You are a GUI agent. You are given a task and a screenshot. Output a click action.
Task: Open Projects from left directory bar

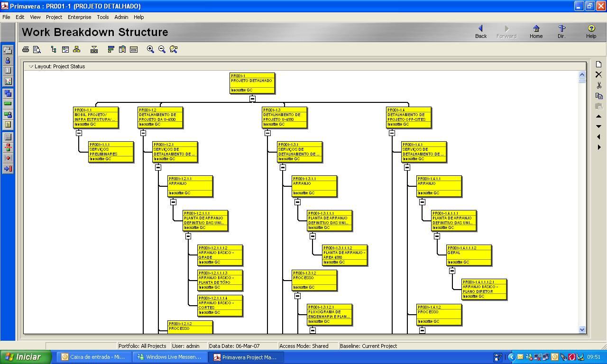[8, 50]
